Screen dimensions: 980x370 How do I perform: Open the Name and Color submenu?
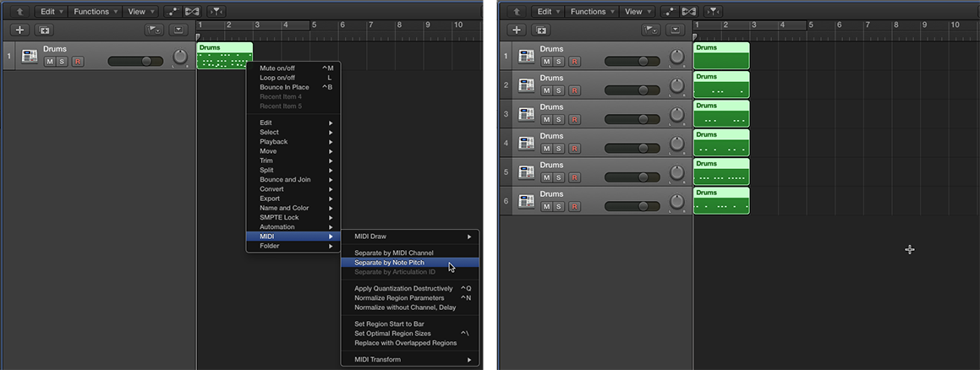click(x=293, y=208)
